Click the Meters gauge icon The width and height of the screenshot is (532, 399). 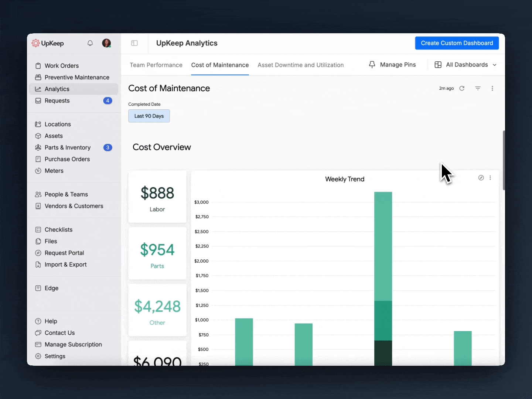(x=38, y=171)
